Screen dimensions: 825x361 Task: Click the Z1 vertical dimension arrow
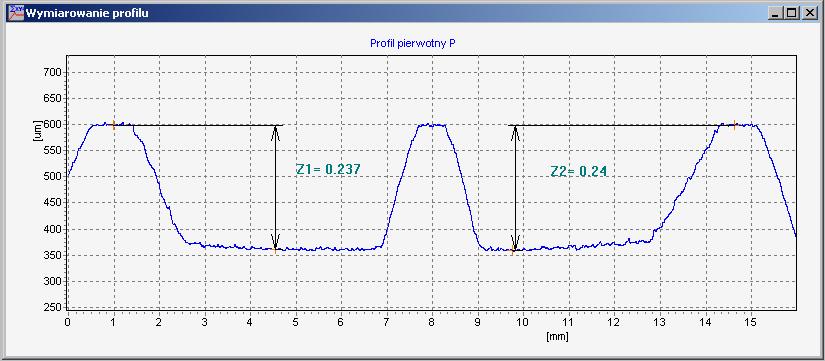coord(275,187)
